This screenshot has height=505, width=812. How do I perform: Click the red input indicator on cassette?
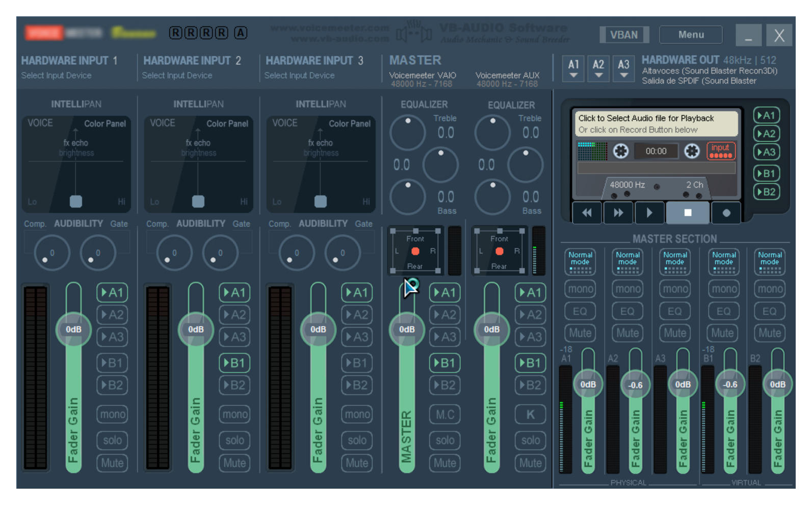coord(720,151)
